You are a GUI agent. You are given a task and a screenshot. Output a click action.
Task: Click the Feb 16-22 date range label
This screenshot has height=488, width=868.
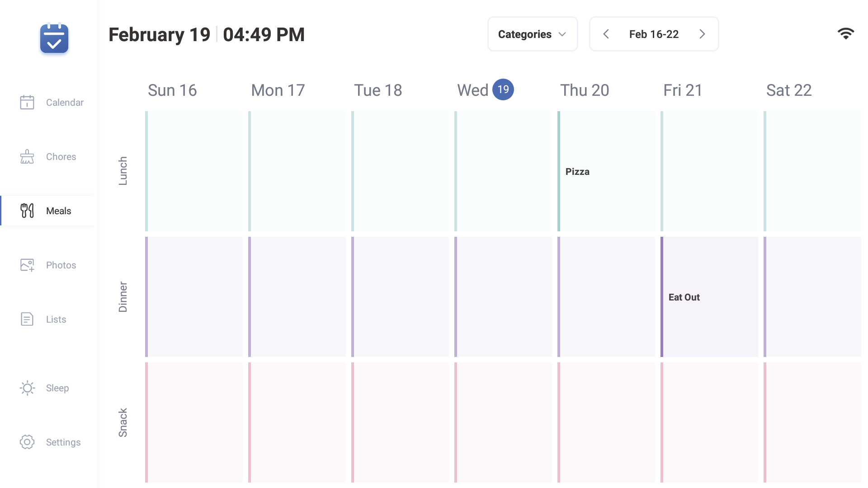654,34
